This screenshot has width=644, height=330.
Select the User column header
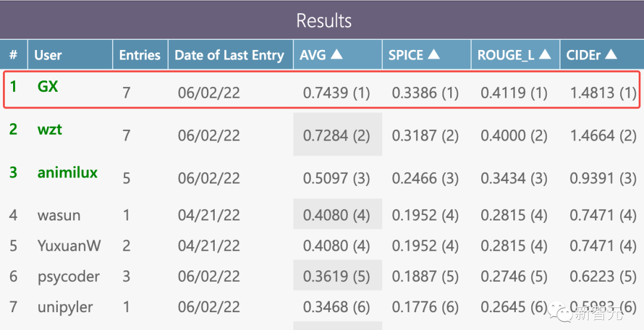48,55
